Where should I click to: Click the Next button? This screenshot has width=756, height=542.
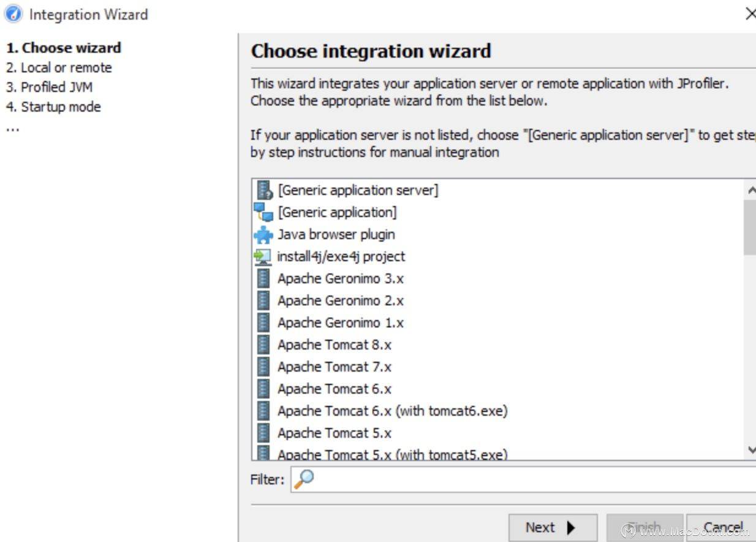click(553, 527)
